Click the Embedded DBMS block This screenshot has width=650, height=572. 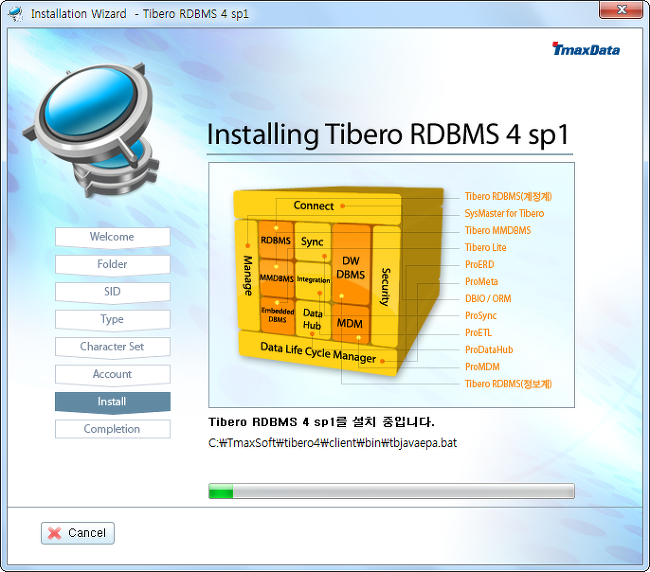pos(277,315)
